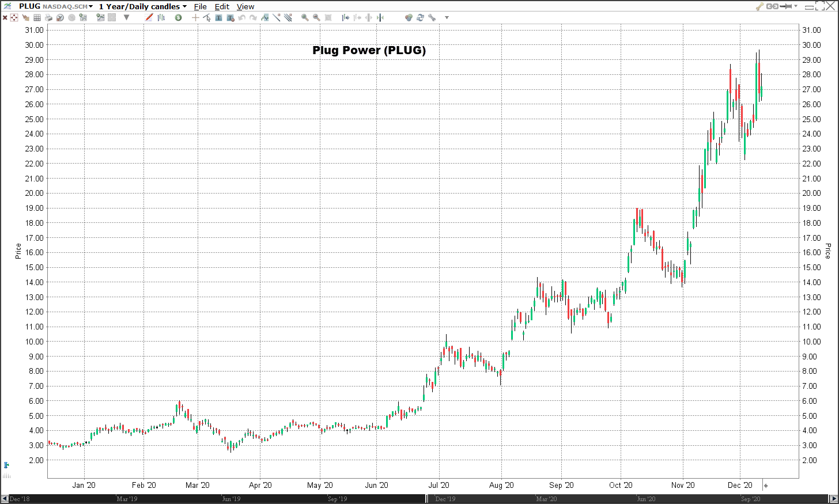Image resolution: width=839 pixels, height=504 pixels.
Task: Click the undo arrow icon
Action: pos(242,18)
